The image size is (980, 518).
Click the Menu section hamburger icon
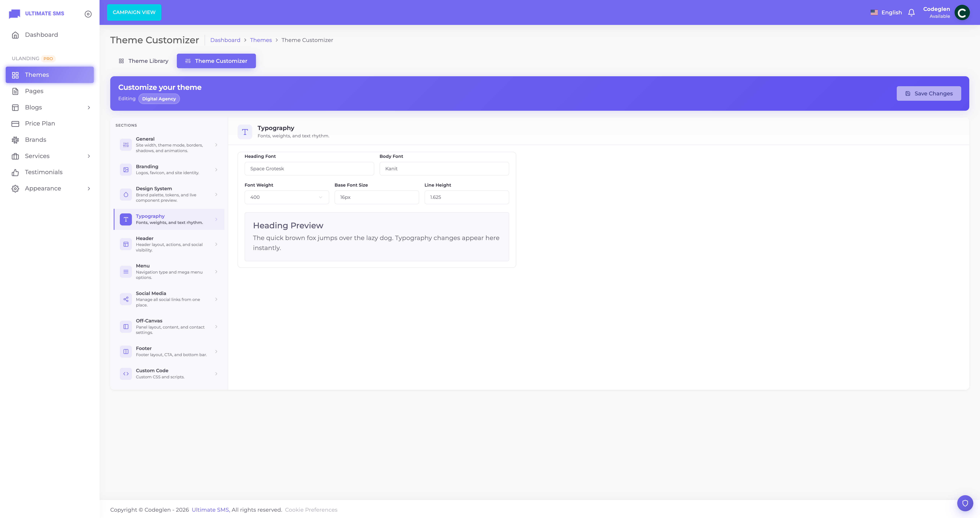pos(126,272)
